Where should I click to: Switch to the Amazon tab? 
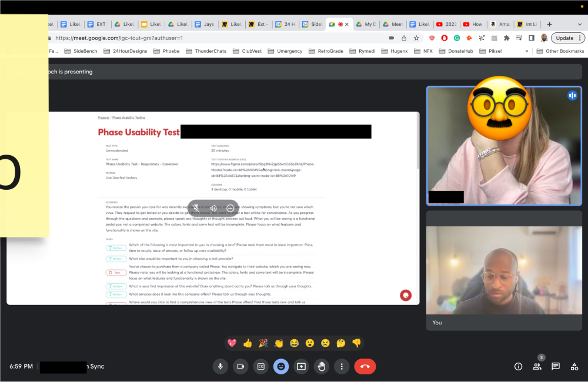pyautogui.click(x=500, y=24)
